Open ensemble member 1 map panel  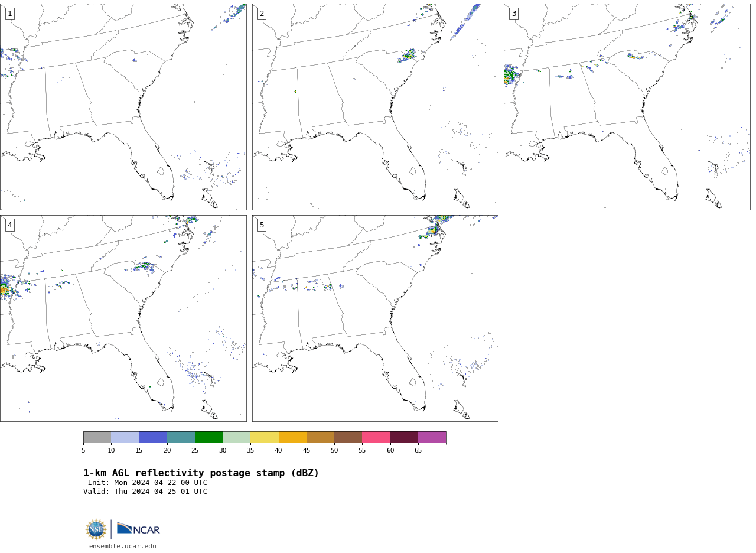[123, 107]
